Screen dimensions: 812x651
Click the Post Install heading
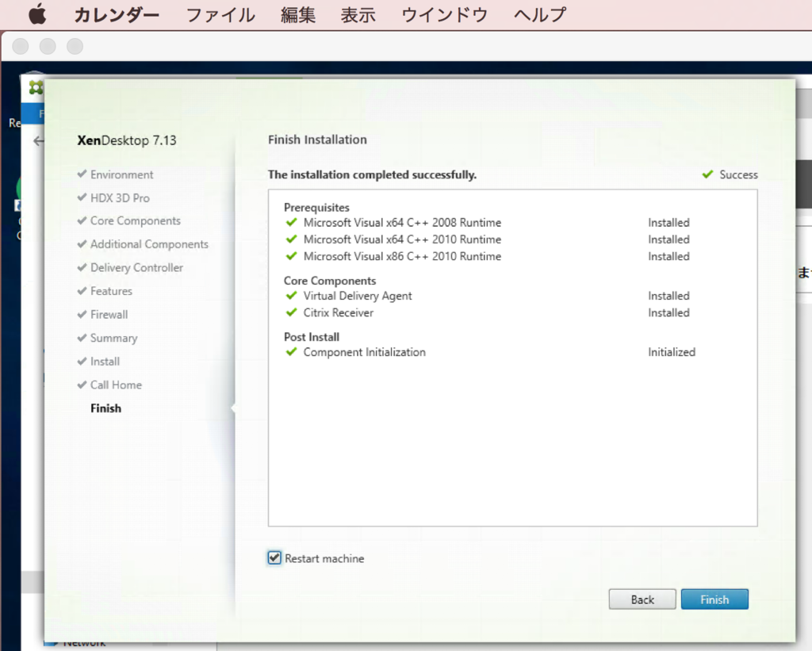point(311,337)
